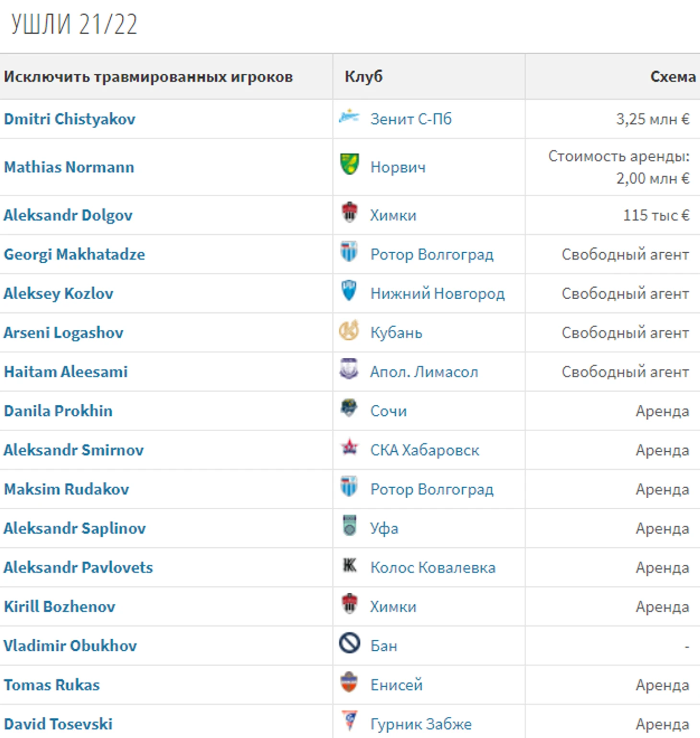700x738 pixels.
Task: Click the Yenisey club crest icon
Action: click(349, 682)
